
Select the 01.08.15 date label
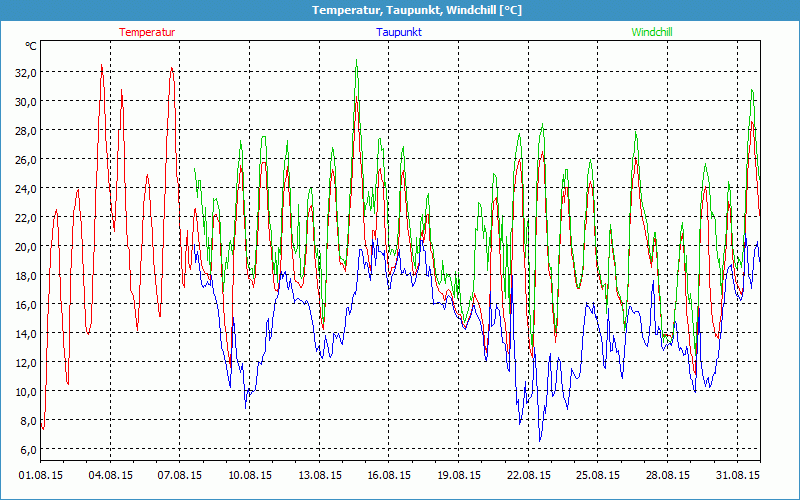(x=41, y=475)
